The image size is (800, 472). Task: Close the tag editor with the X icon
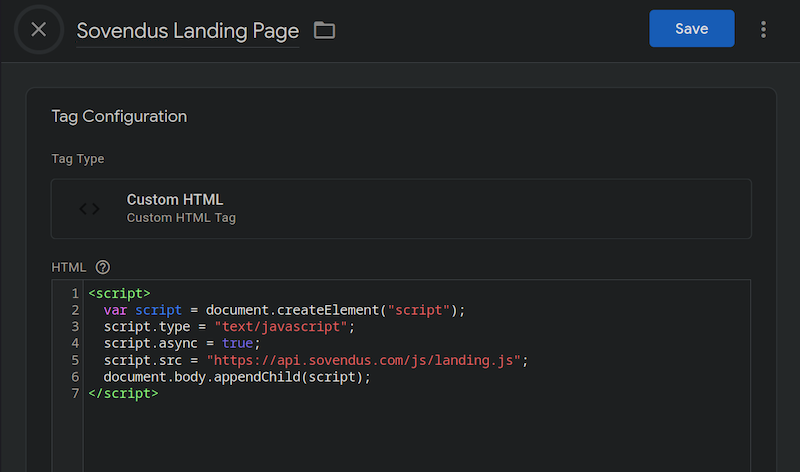tap(39, 30)
